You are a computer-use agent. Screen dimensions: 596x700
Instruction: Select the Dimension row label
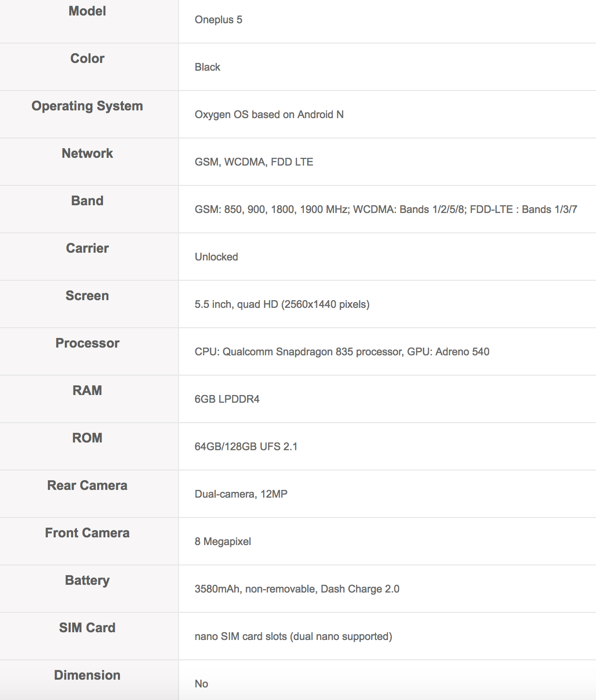pos(87,675)
